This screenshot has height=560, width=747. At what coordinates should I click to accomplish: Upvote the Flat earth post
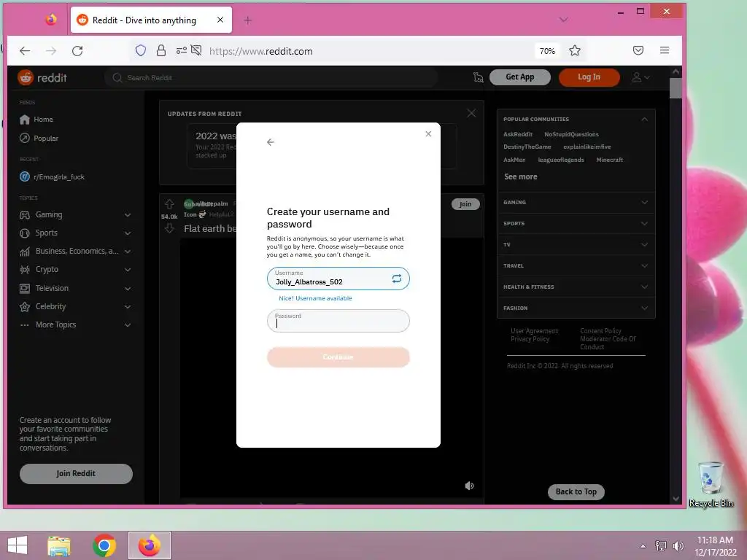(169, 204)
